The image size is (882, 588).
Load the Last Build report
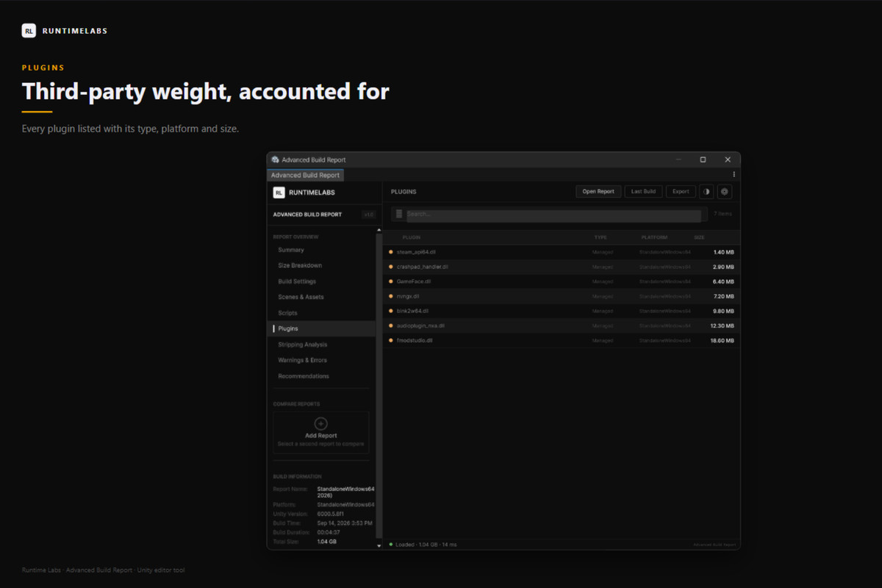coord(644,192)
